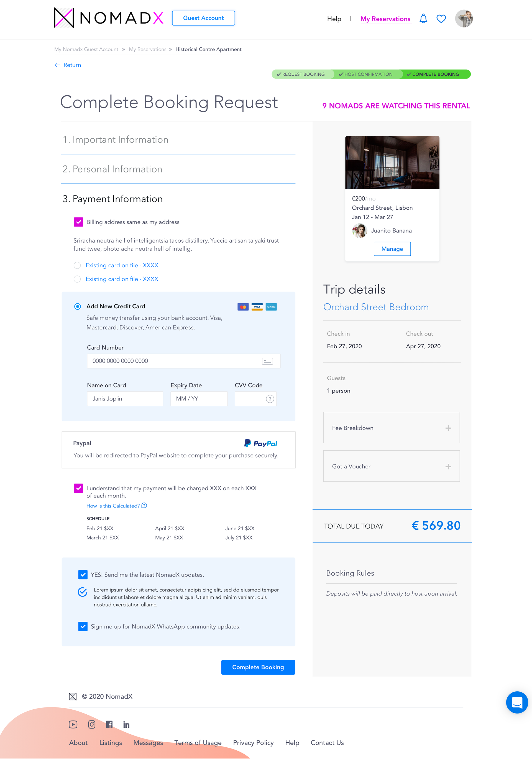Viewport: 532px width, 759px height.
Task: Toggle Send me the latest NomadX updates
Action: click(x=83, y=575)
